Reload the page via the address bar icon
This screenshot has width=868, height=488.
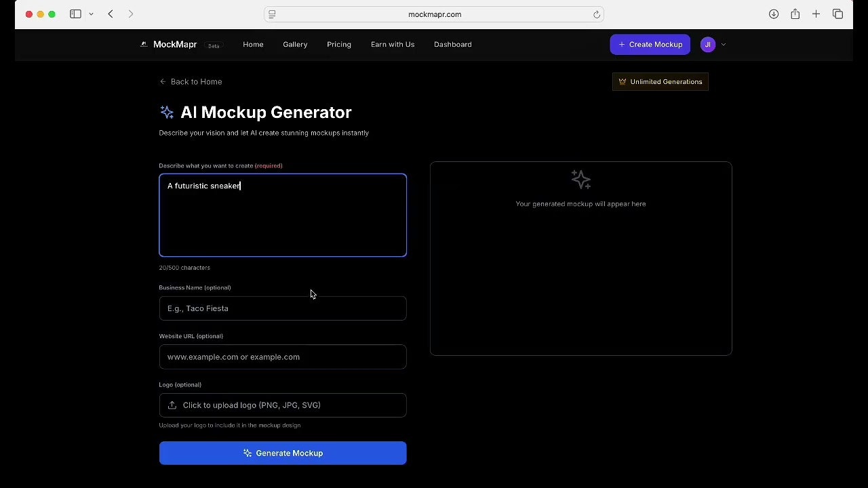[597, 14]
